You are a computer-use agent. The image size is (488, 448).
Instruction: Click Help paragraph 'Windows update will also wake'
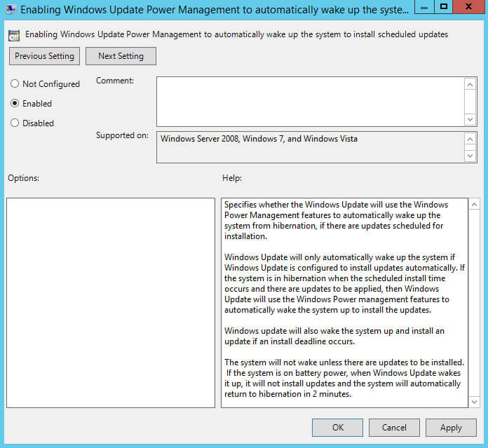tap(334, 336)
